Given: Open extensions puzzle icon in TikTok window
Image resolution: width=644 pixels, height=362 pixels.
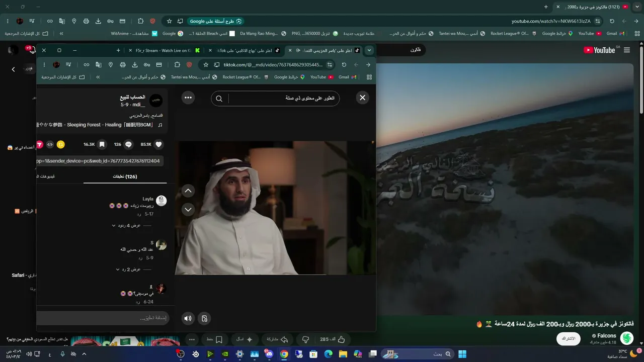Looking at the screenshot, I should click(177, 65).
